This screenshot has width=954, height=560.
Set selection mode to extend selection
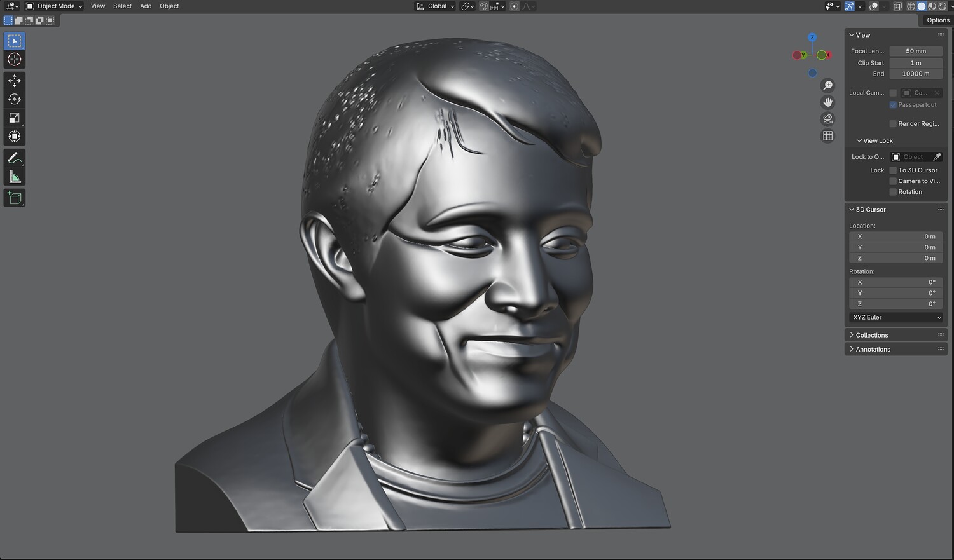coord(18,20)
